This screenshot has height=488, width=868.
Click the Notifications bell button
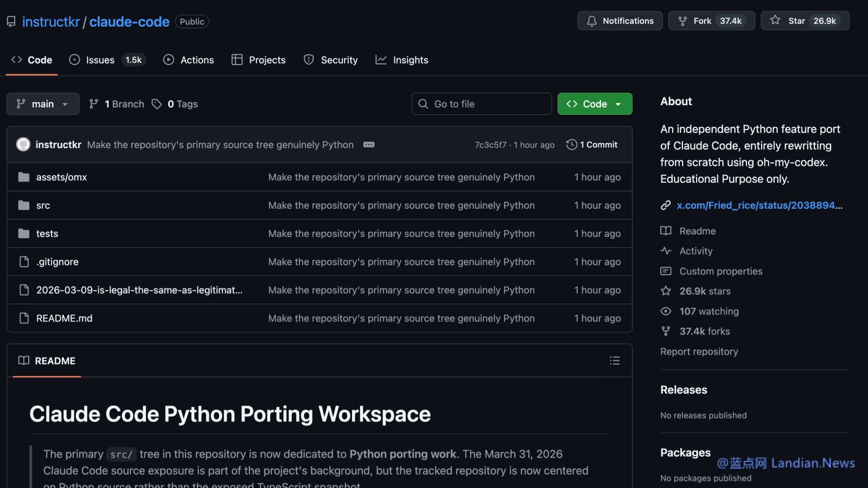620,21
